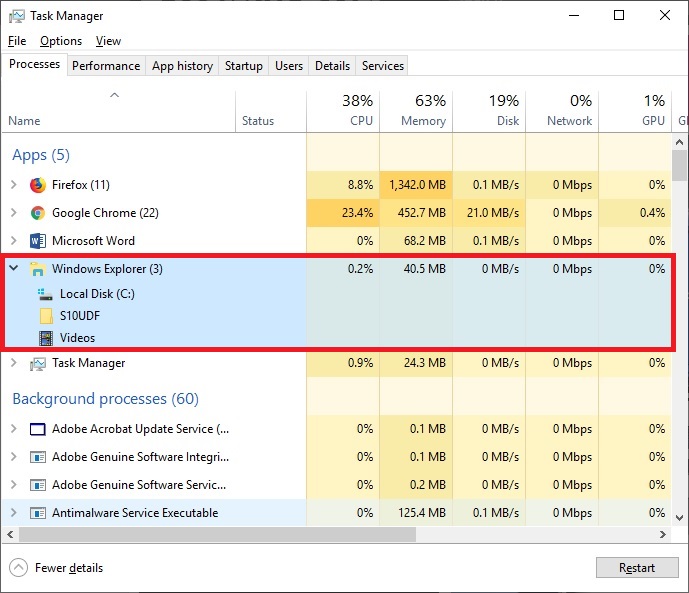Image resolution: width=689 pixels, height=593 pixels.
Task: Click the Antimalware Service Executable icon
Action: click(x=38, y=513)
